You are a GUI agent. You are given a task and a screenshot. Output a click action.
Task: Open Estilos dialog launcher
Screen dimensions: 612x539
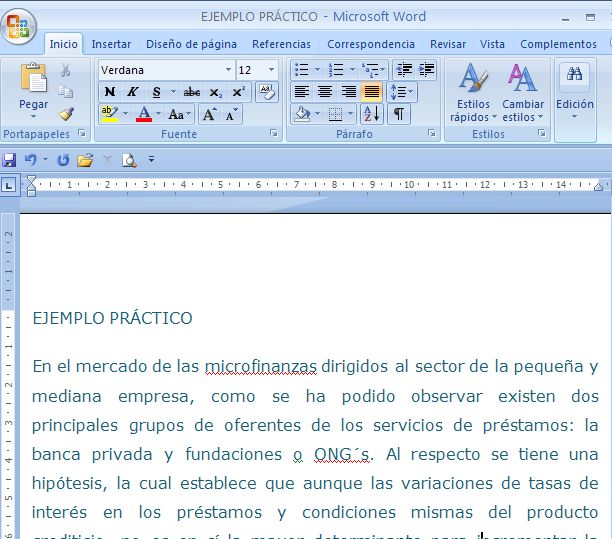[x=541, y=133]
